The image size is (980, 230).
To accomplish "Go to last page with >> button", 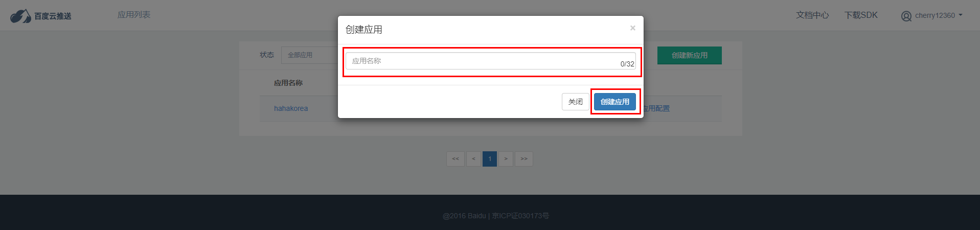I will (524, 159).
